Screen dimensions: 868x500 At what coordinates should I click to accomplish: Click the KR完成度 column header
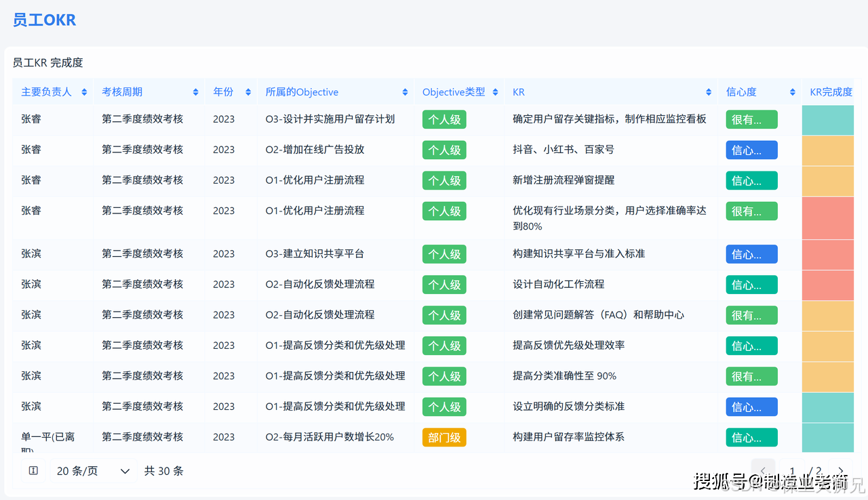click(x=831, y=92)
